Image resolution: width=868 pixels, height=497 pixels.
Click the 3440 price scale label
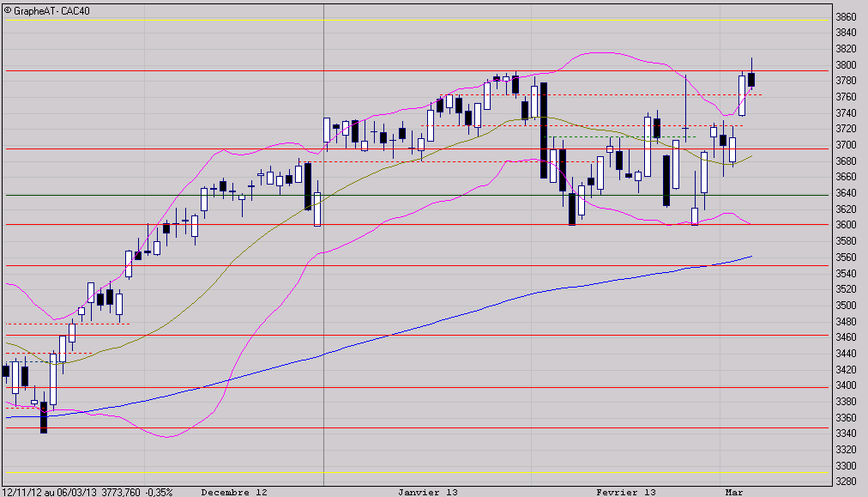pos(846,353)
